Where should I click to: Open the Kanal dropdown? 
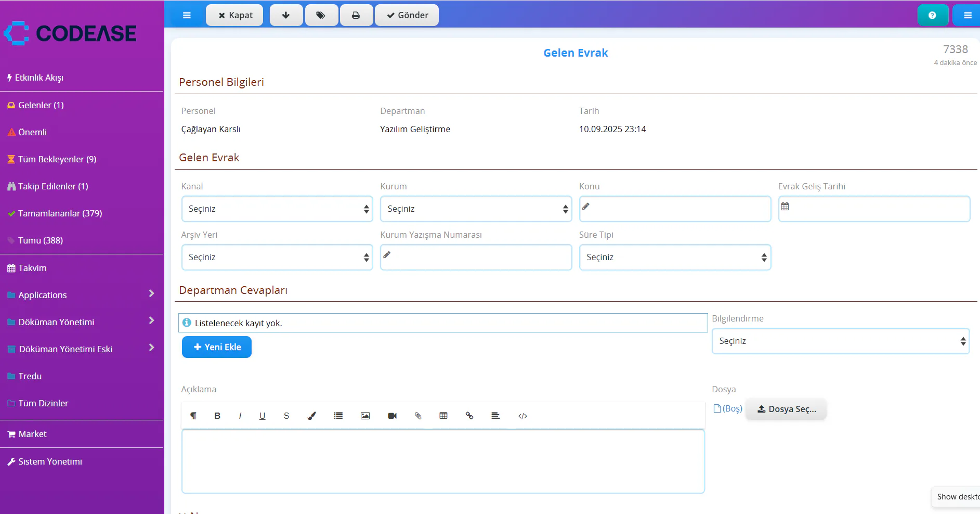[277, 209]
